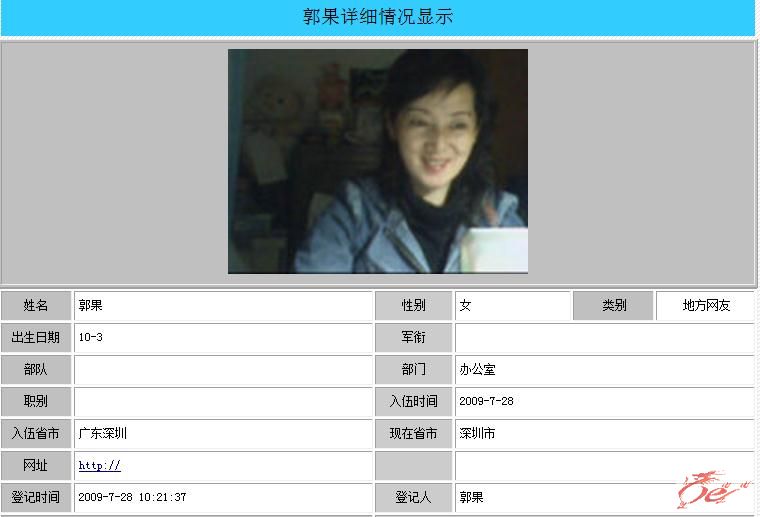This screenshot has width=760, height=517.
Task: Select the value 广东深圳
Action: pos(103,433)
